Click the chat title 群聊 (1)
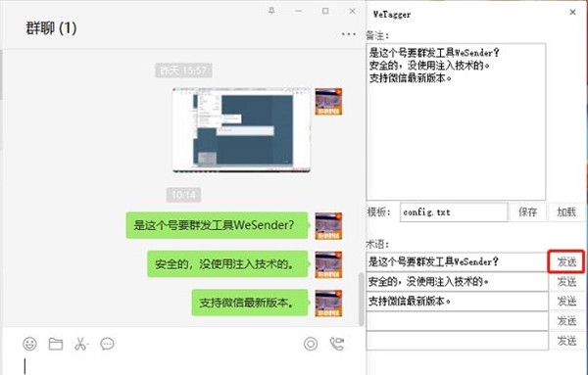Viewport: 588px width, 375px height. click(x=51, y=28)
